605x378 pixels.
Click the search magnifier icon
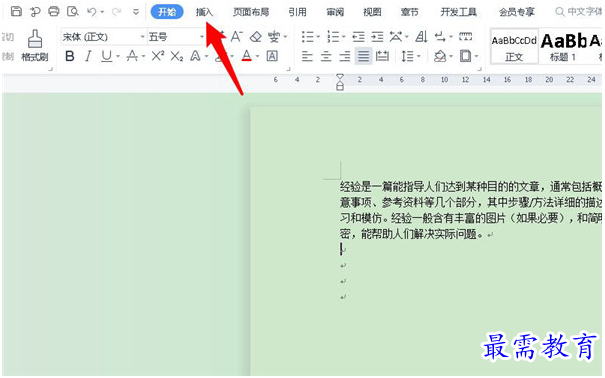[x=559, y=12]
